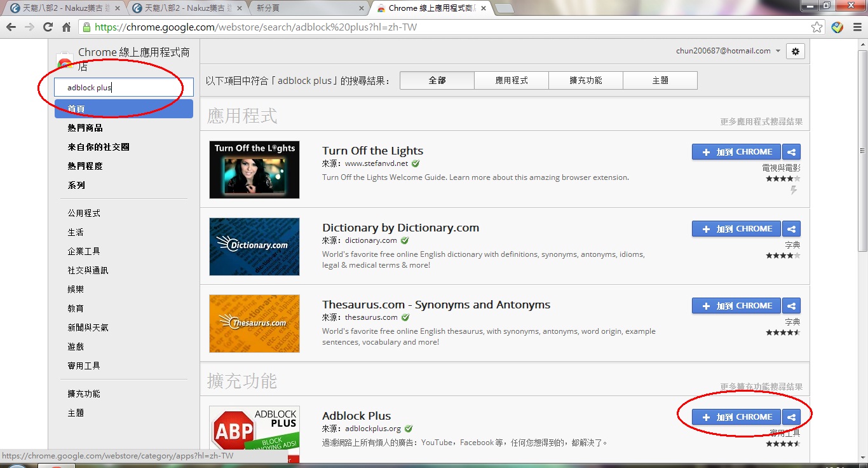Switch to the 主題 filter tab
Image resolution: width=868 pixels, height=468 pixels.
[x=660, y=81]
